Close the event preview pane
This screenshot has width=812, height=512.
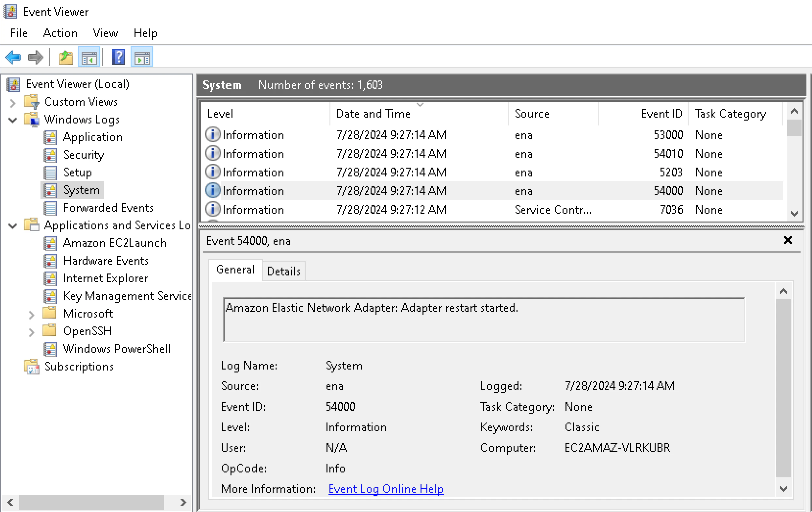click(x=788, y=241)
